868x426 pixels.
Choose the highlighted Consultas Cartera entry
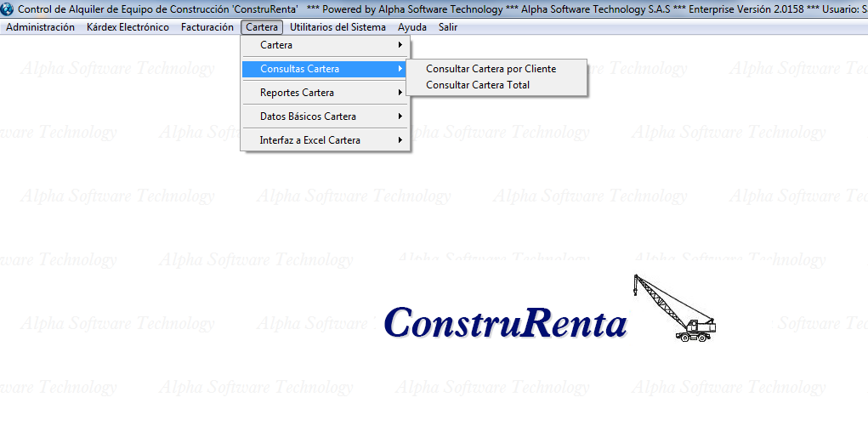tap(299, 69)
